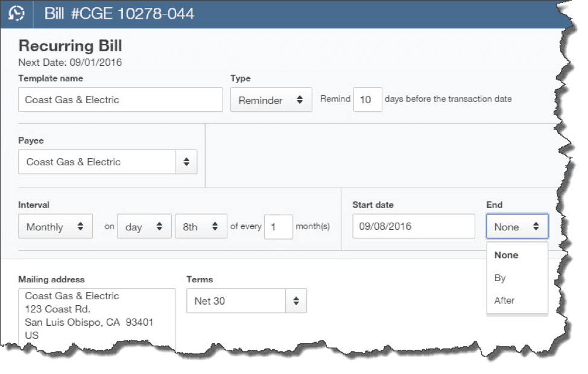Click the recurring transactions clock icon in header
Image resolution: width=588 pixels, height=374 pixels.
click(17, 12)
